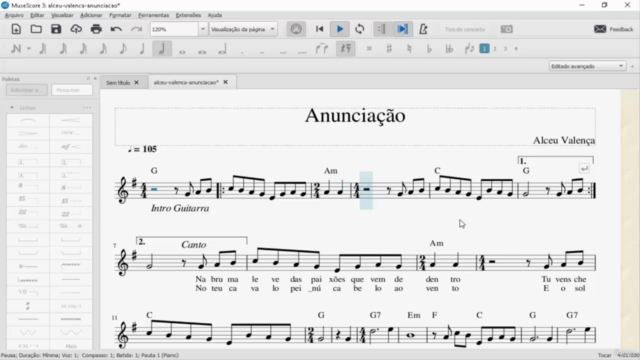Apply sharp accidental
This screenshot has height=360, width=640.
coord(389,49)
